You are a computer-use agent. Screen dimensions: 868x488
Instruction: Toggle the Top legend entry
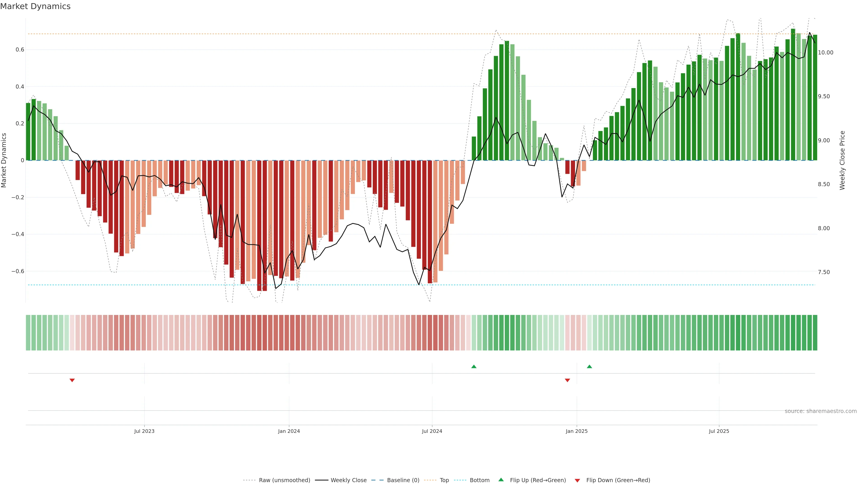pos(444,480)
